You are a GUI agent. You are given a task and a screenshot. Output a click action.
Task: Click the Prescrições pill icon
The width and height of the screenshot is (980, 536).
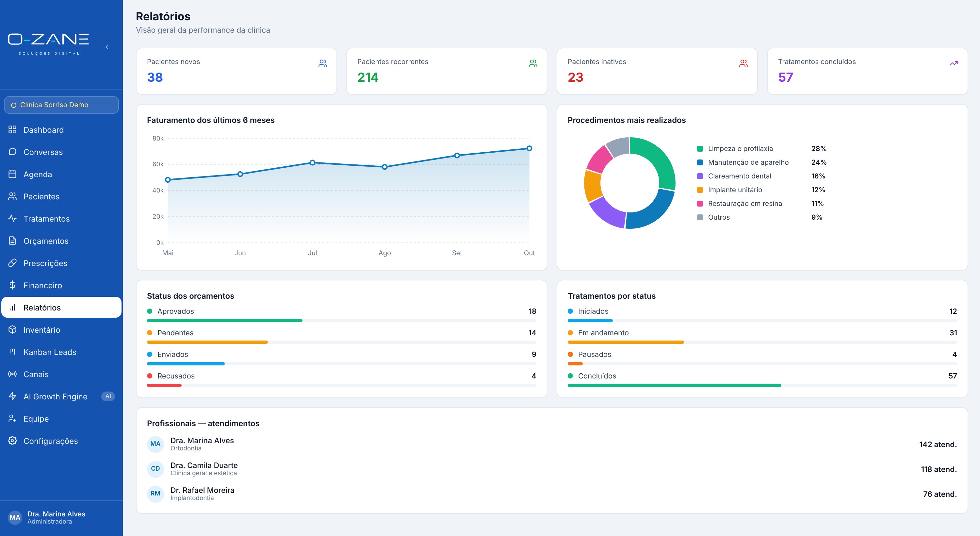click(x=12, y=263)
